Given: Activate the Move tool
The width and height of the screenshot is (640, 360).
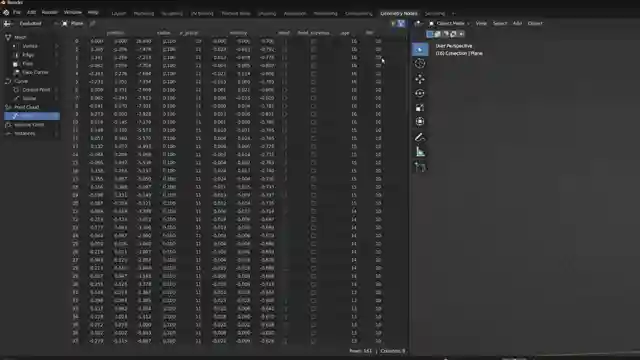Looking at the screenshot, I should pyautogui.click(x=420, y=79).
